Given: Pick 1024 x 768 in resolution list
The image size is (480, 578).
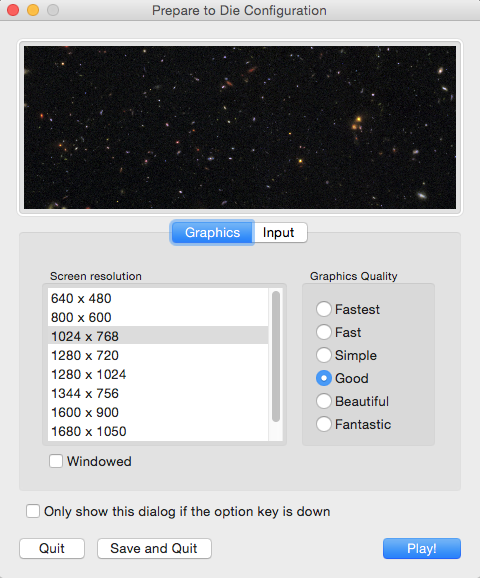Looking at the screenshot, I should click(x=158, y=336).
